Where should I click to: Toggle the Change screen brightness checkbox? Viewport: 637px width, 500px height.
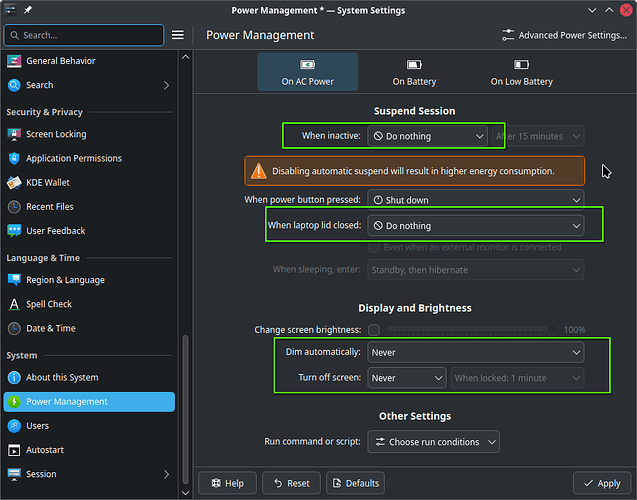(374, 330)
